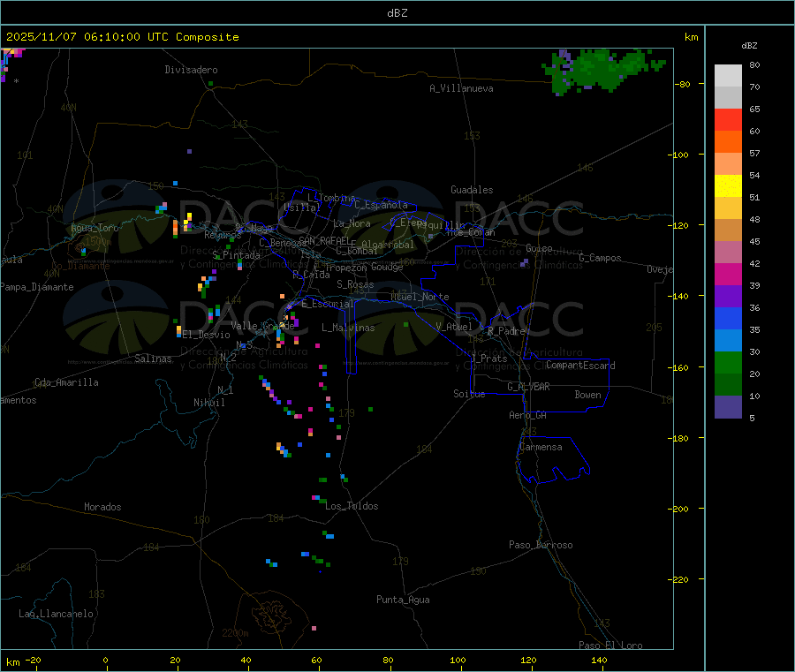Click the 60 dBZ orange legend swatch

click(728, 142)
